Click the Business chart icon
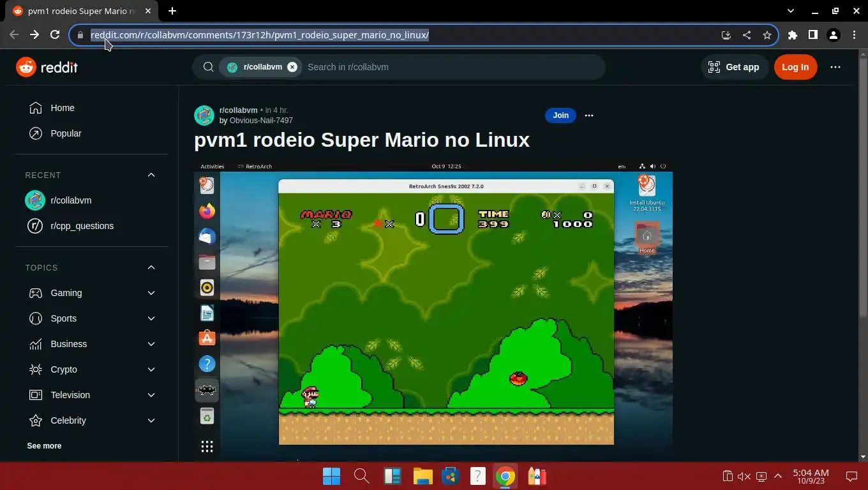The height and width of the screenshot is (490, 868). coord(36,344)
